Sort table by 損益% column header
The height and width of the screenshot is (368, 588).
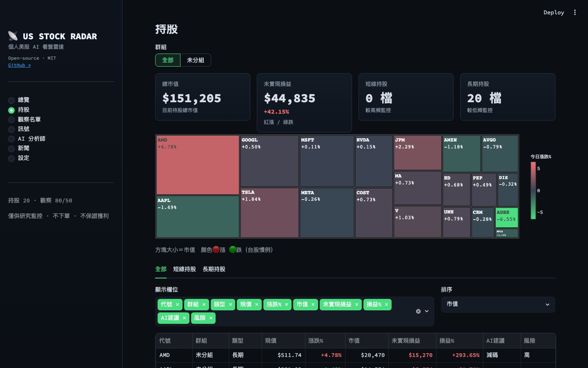coord(459,341)
